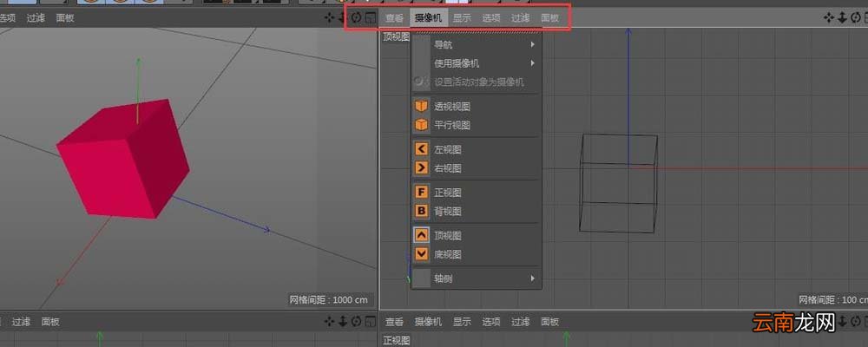Open the 面板 menu of the top view
Screen dimensions: 868x347
[x=549, y=18]
